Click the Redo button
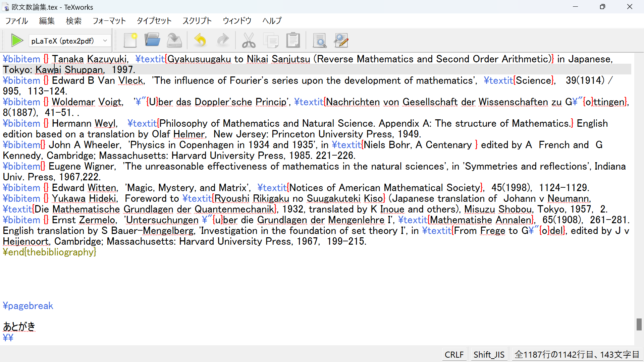Viewport: 644px width, 362px height. tap(222, 40)
